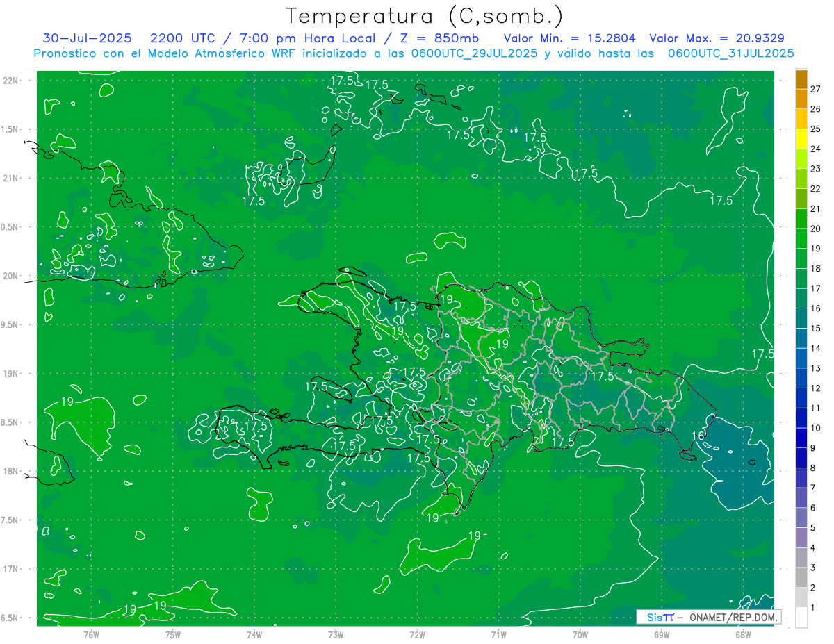The height and width of the screenshot is (644, 834).
Task: Click the color swatch between 26 and 27
Action: point(801,99)
